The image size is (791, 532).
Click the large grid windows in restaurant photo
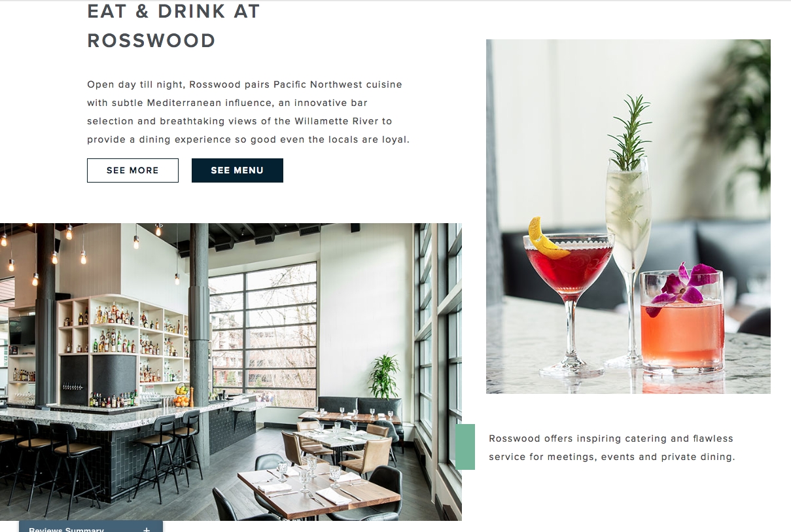tap(263, 334)
